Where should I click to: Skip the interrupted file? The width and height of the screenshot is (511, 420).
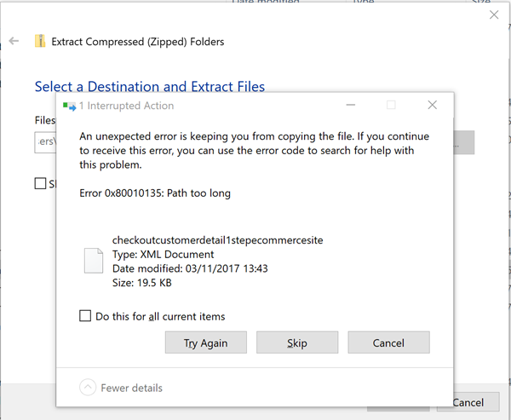click(x=297, y=342)
